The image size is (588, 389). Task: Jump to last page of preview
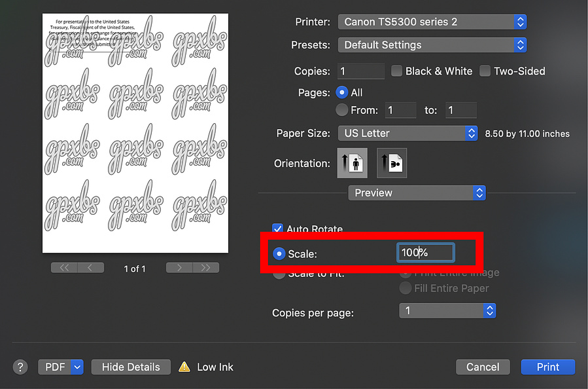(x=206, y=268)
